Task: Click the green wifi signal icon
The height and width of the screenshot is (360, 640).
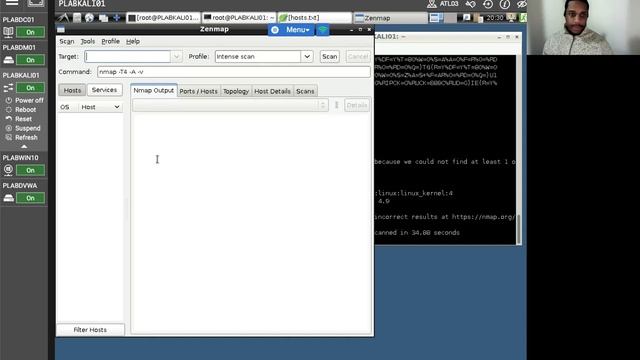Action: point(323,30)
